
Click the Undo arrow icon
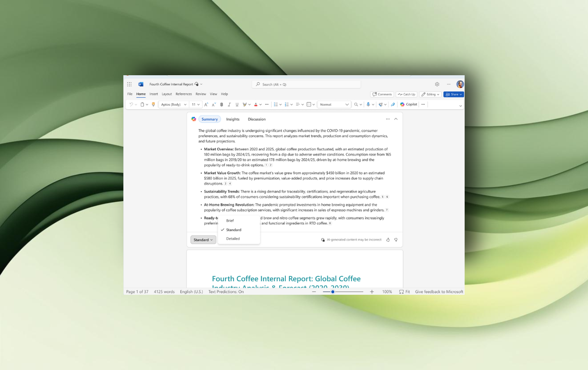[131, 104]
